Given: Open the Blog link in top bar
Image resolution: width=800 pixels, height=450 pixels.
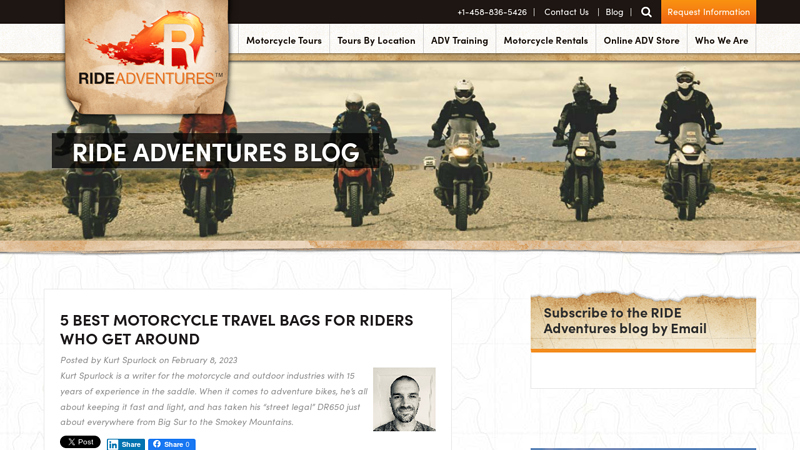Looking at the screenshot, I should (x=614, y=12).
